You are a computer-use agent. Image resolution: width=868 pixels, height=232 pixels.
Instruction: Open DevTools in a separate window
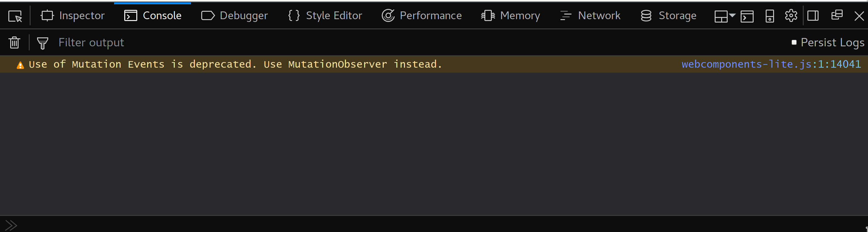(837, 15)
